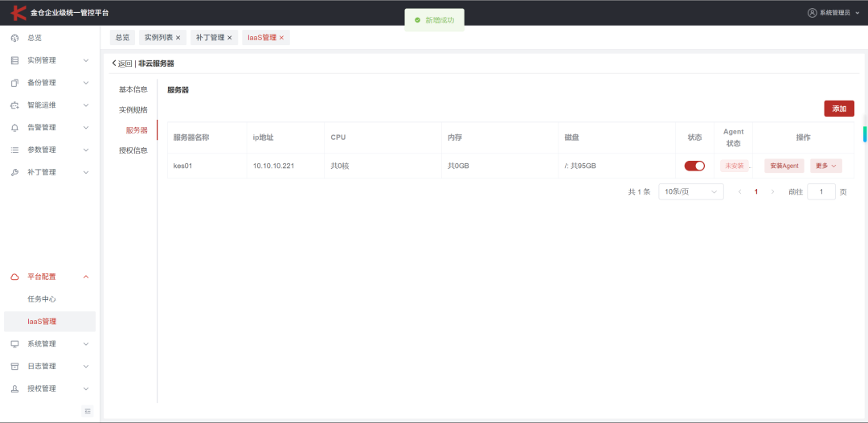Screen dimensions: 868x423
Task: Collapse the 平台配置 menu chevron
Action: (x=86, y=277)
